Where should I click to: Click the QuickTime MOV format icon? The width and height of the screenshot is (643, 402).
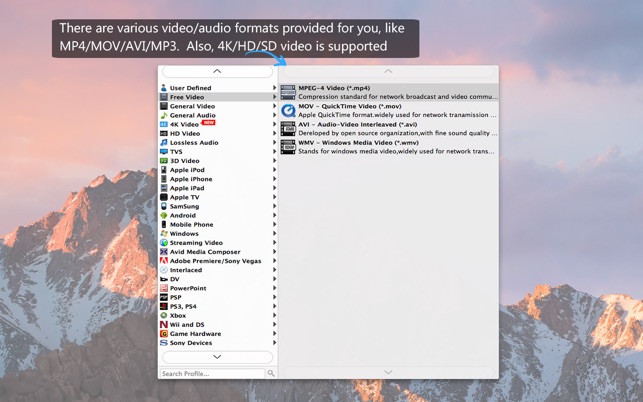click(288, 111)
